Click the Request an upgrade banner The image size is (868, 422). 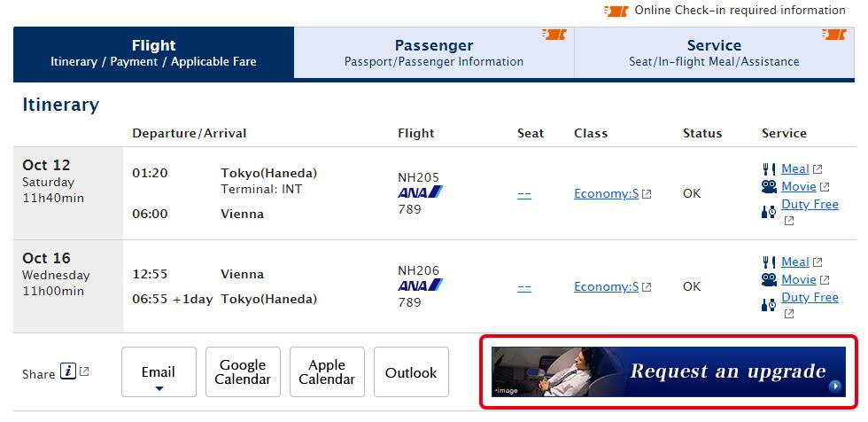tap(669, 371)
